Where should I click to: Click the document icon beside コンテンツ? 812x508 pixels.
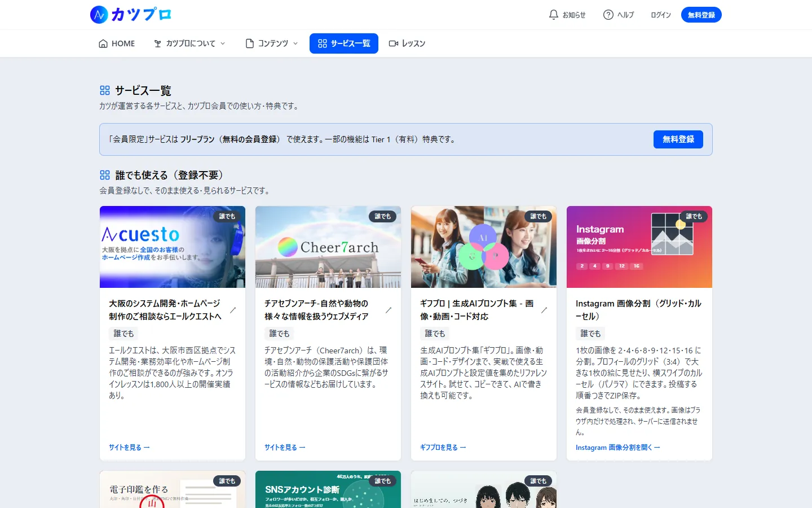click(x=250, y=43)
